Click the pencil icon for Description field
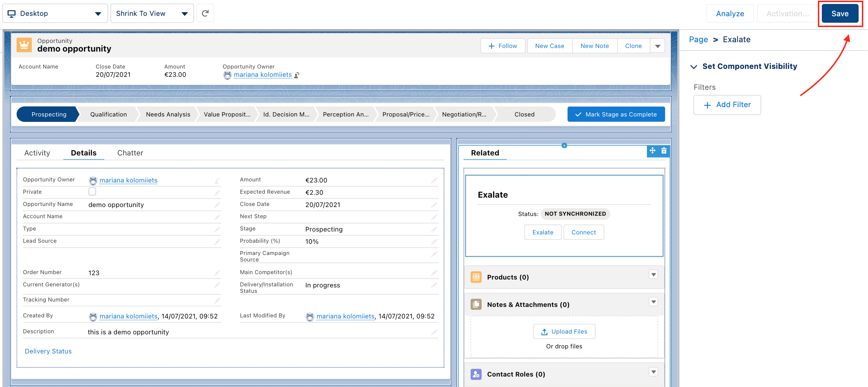 pos(434,332)
